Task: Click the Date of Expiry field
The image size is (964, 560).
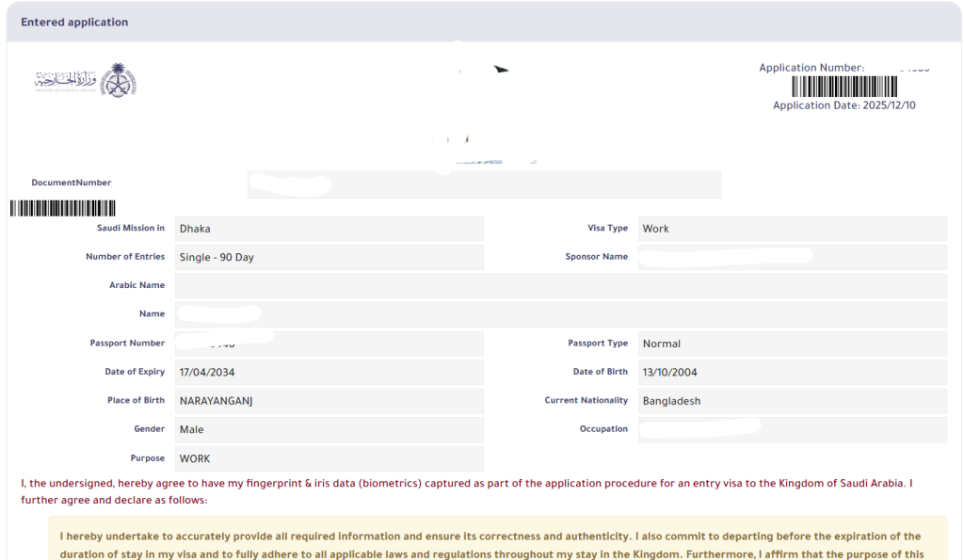Action: [329, 373]
